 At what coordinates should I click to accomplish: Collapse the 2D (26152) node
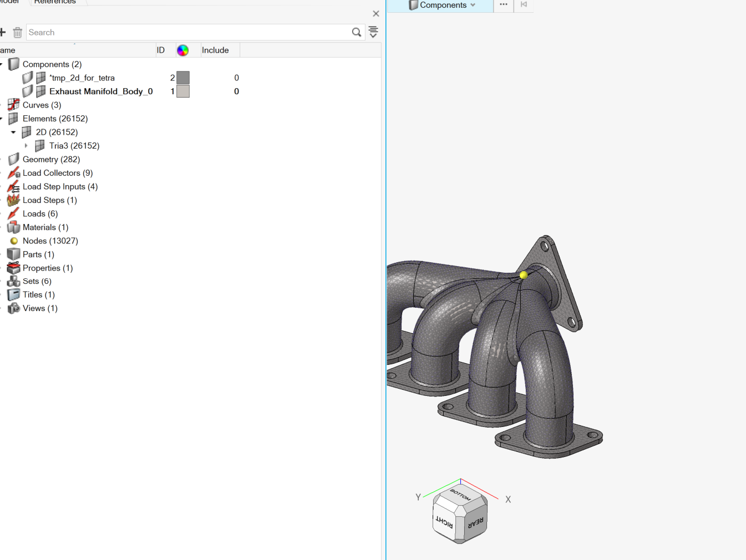point(13,133)
